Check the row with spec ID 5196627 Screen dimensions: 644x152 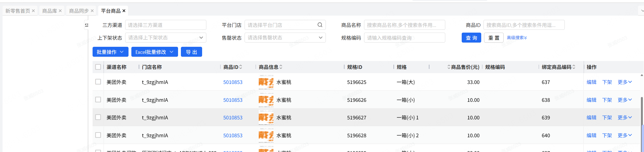coord(98,117)
